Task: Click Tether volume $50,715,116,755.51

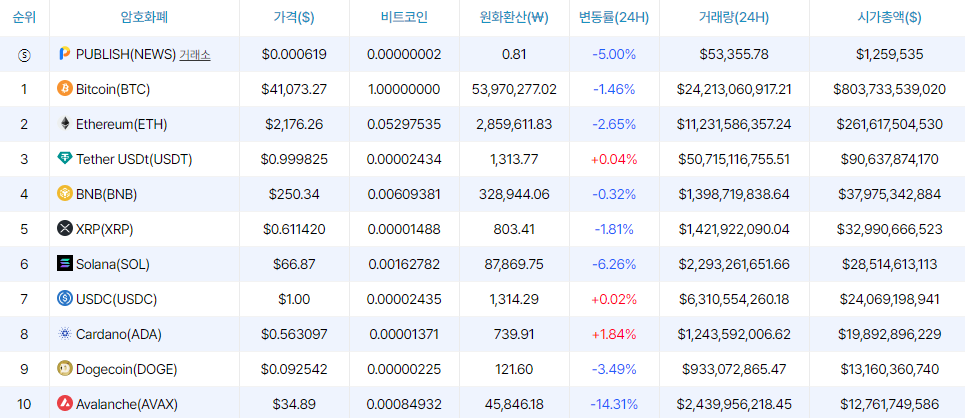Action: [734, 159]
